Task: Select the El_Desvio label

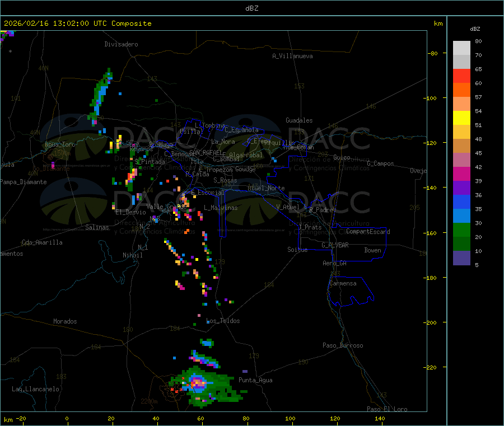Action: click(130, 212)
